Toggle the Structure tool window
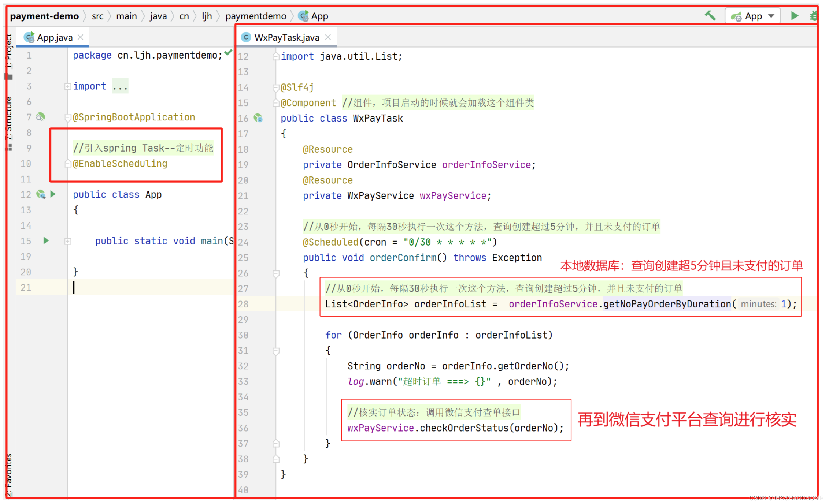 tap(9, 118)
